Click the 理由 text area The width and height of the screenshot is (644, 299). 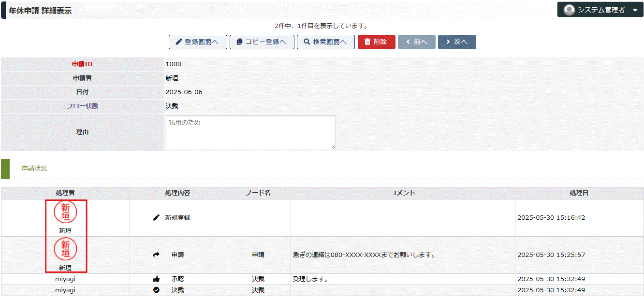[x=250, y=132]
